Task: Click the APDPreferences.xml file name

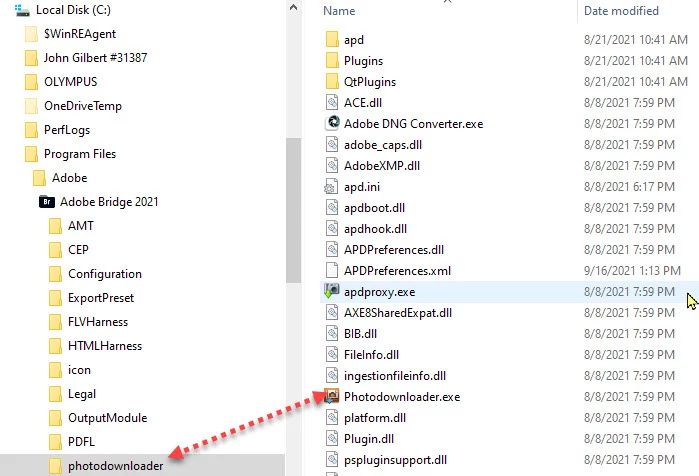Action: (397, 271)
